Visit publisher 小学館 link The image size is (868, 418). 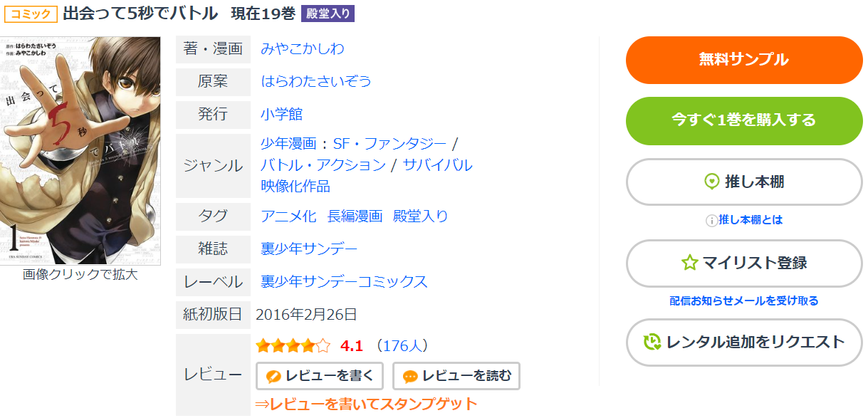coord(282,114)
